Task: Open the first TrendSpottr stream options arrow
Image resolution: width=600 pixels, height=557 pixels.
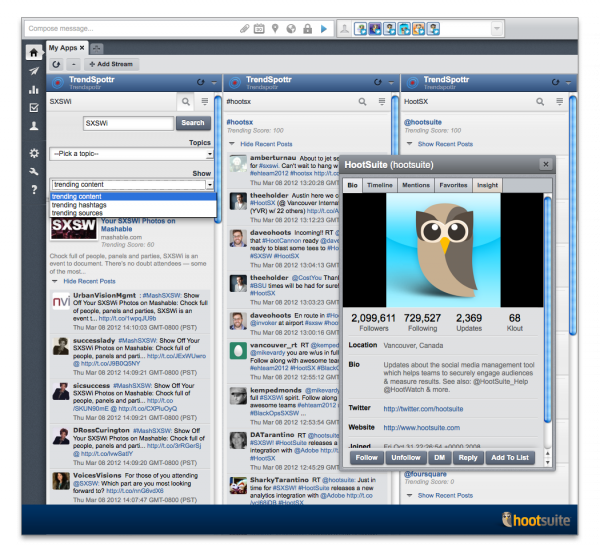Action: coord(214,83)
